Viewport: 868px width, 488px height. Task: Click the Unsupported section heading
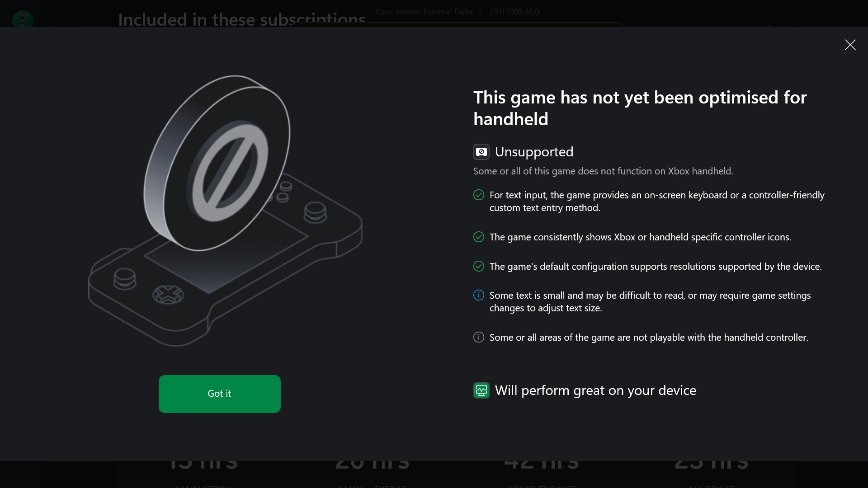pos(534,152)
